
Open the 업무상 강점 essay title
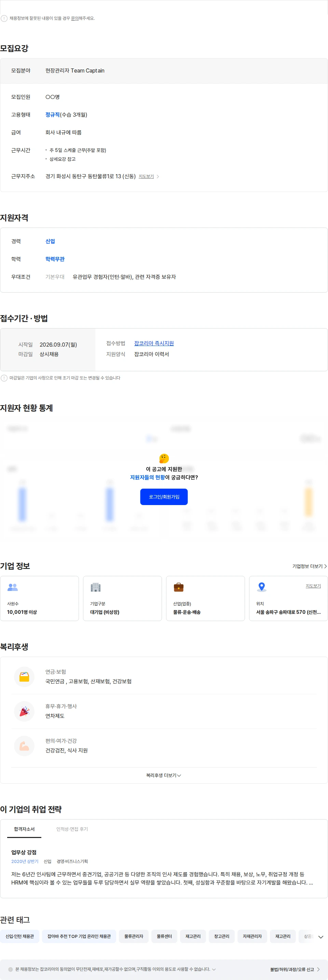point(24,852)
